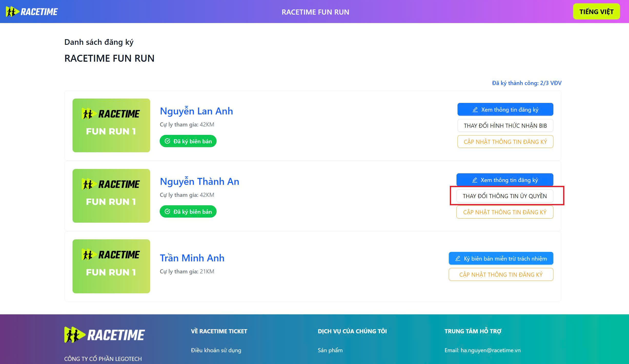Select the name Nguyễn Thành An
629x364 pixels.
(199, 181)
